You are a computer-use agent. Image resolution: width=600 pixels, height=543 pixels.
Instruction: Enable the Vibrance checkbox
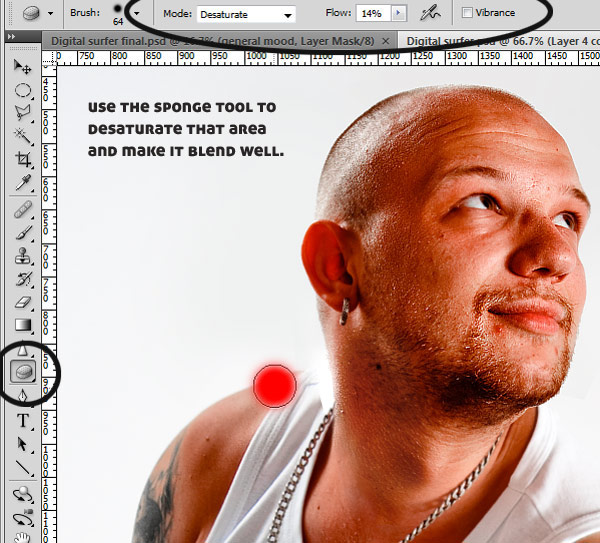click(x=467, y=13)
